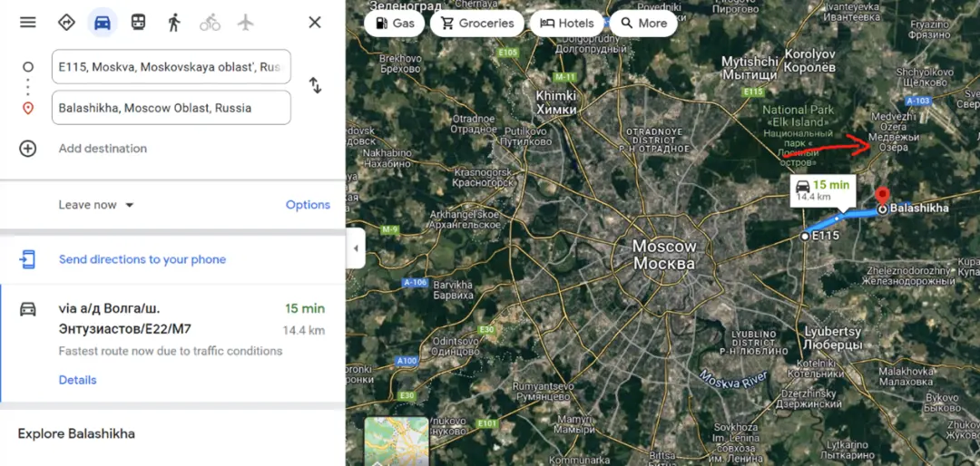Select flights travel mode icon
The image size is (980, 466).
click(246, 23)
